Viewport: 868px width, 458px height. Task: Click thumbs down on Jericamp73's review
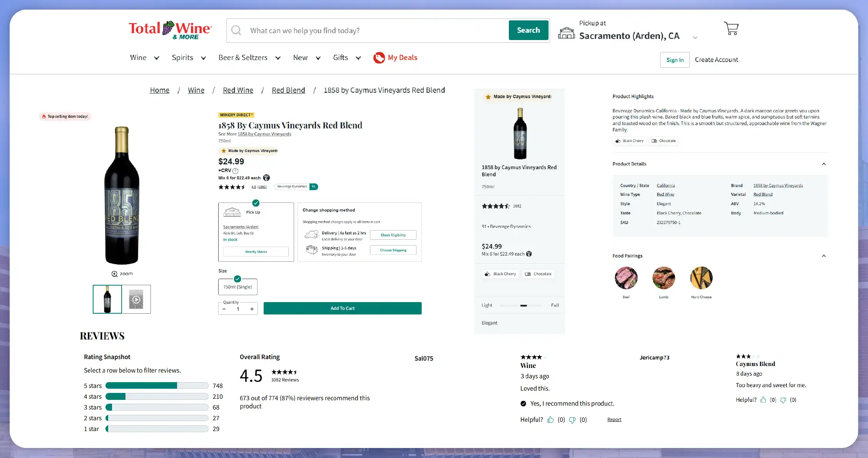tap(783, 400)
